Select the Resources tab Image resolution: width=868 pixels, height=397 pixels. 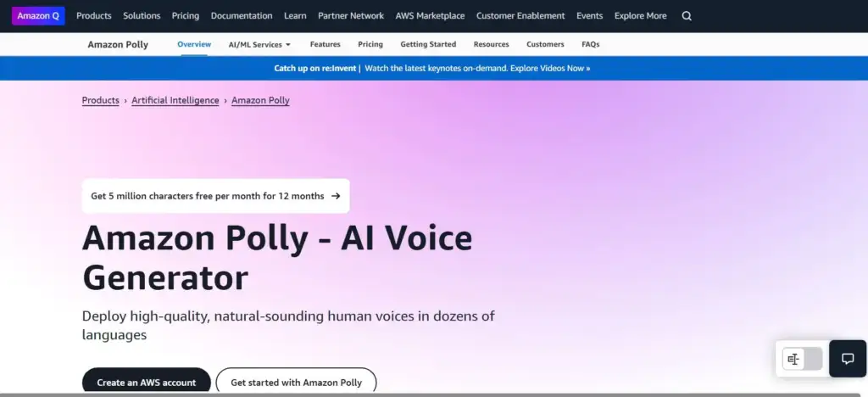click(491, 44)
